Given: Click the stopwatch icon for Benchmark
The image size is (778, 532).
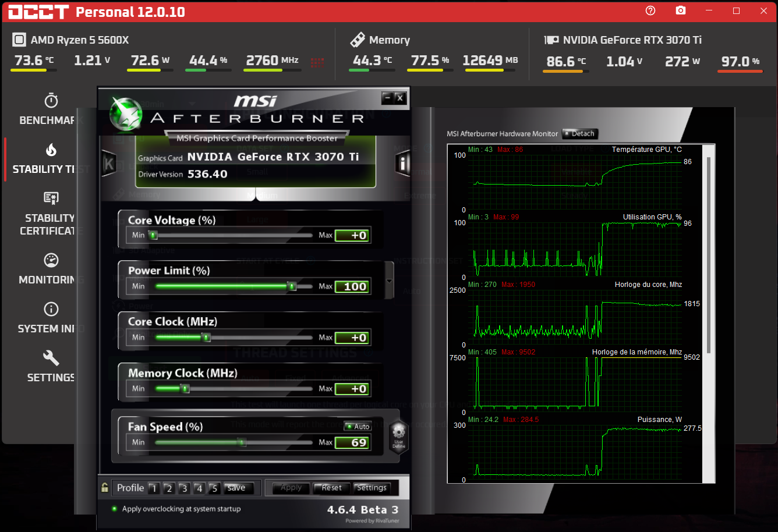Looking at the screenshot, I should click(51, 101).
